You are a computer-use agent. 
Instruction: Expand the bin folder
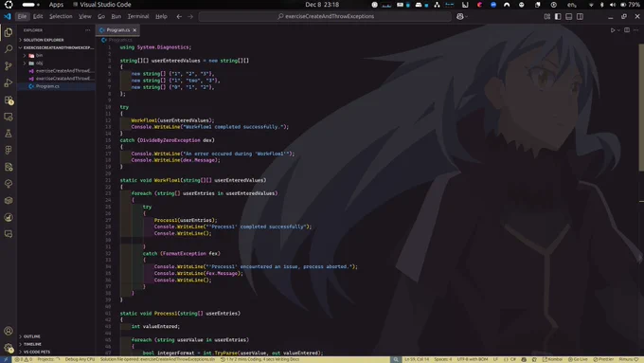click(x=56, y=56)
